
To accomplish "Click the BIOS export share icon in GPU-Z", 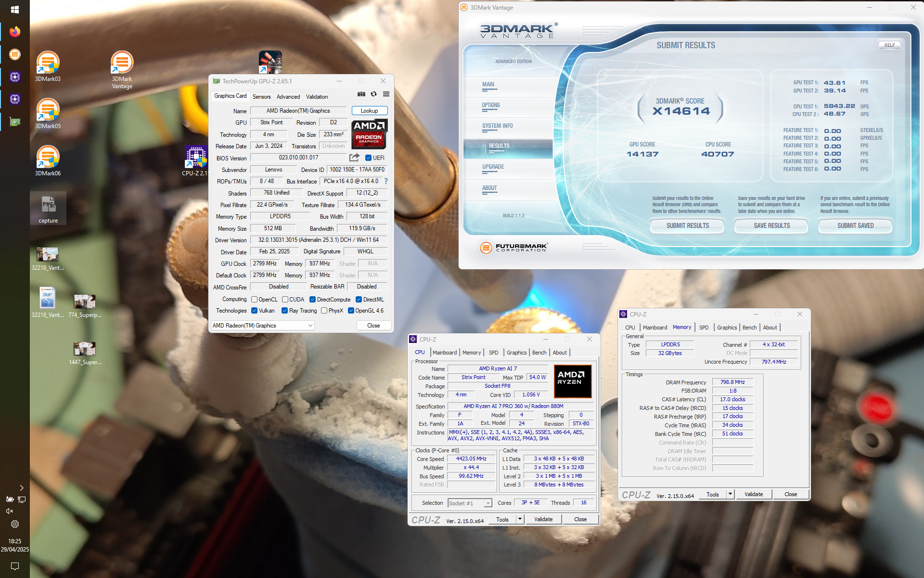I will point(355,158).
